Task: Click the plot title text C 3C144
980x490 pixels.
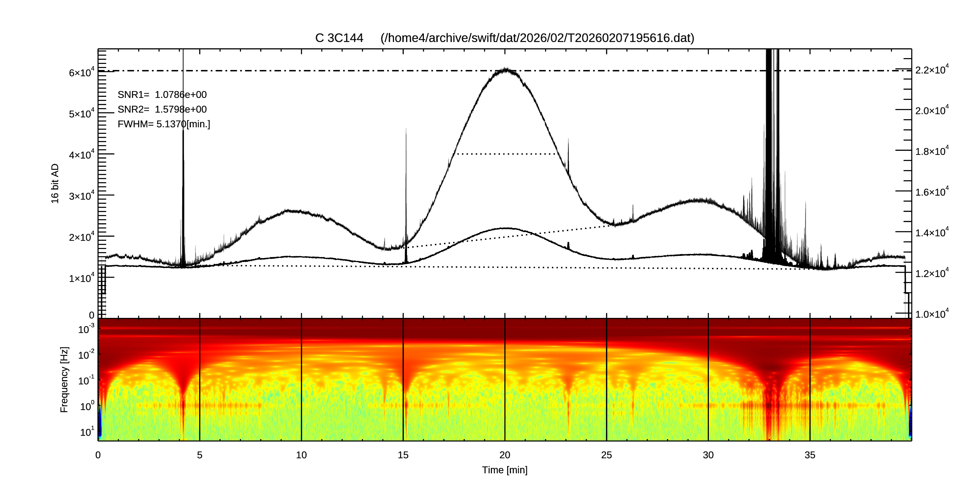Action: coord(339,38)
